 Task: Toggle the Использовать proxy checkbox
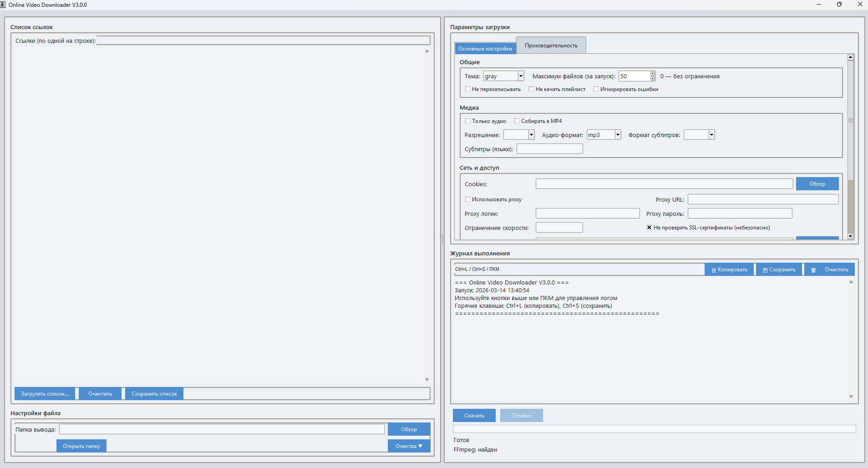click(467, 199)
